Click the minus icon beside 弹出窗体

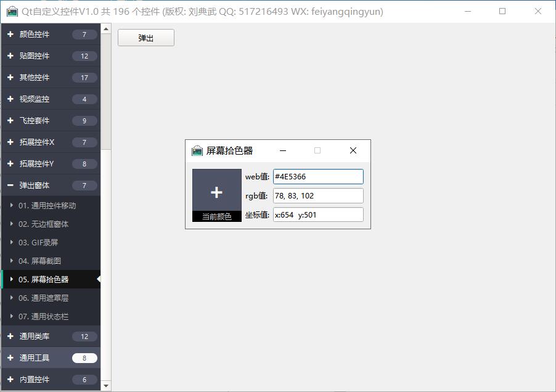click(x=10, y=186)
